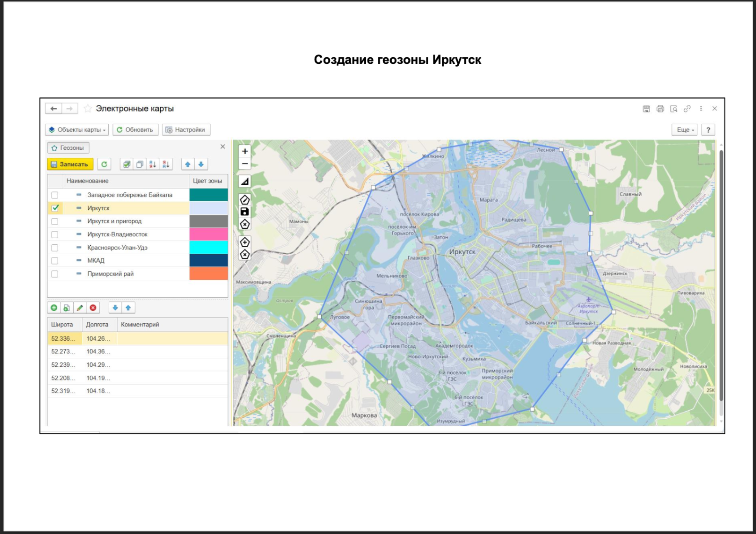Viewport: 756px width, 534px height.
Task: Click the red delete coordinate icon
Action: pyautogui.click(x=93, y=308)
